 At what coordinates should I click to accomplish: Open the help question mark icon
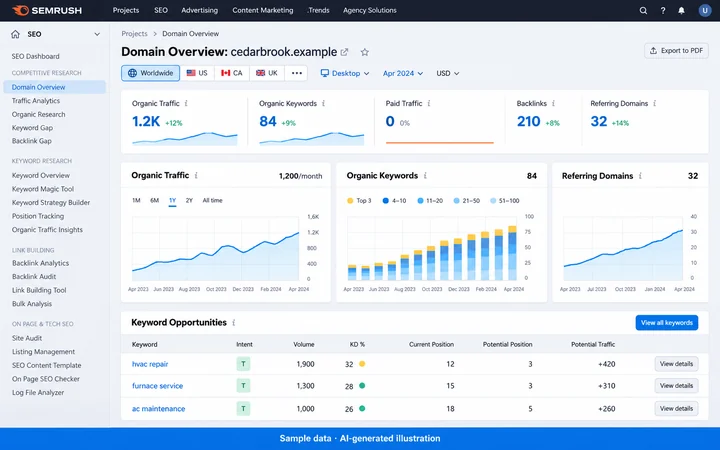(x=663, y=11)
